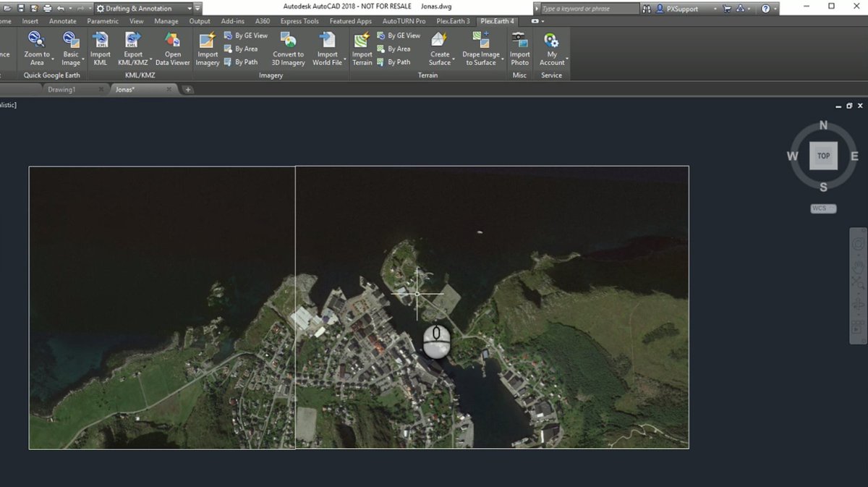Open the Drawing1 document tab
This screenshot has width=868, height=487.
click(x=61, y=90)
